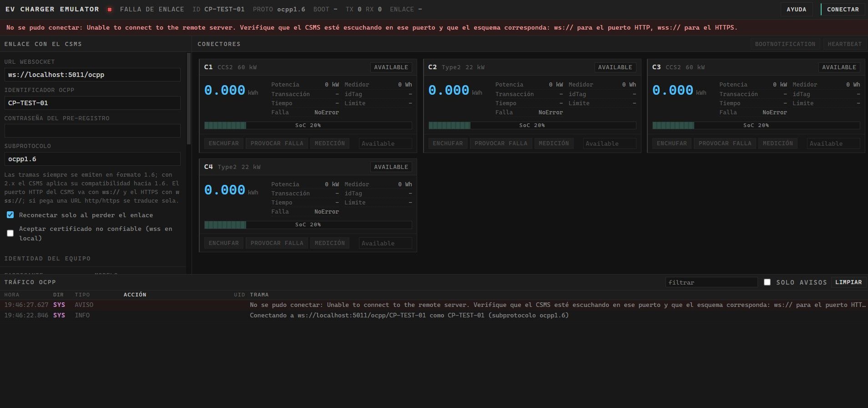The width and height of the screenshot is (868, 408).
Task: Click the AVAILABLE badge on connector C3
Action: [x=839, y=67]
